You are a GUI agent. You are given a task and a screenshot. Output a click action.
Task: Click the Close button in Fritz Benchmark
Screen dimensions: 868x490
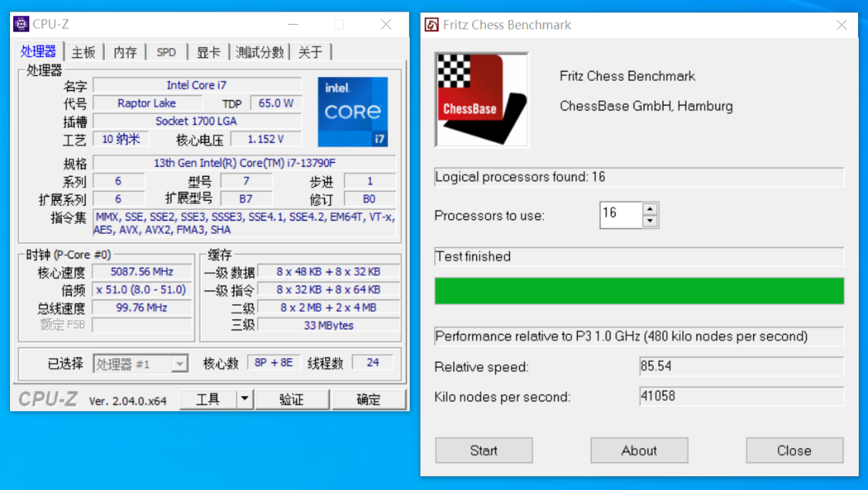(x=795, y=450)
